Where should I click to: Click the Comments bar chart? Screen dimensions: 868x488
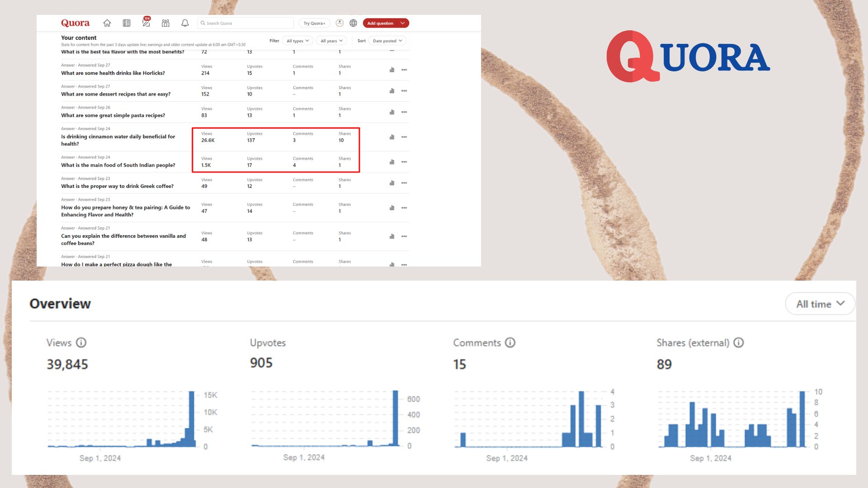click(x=529, y=419)
